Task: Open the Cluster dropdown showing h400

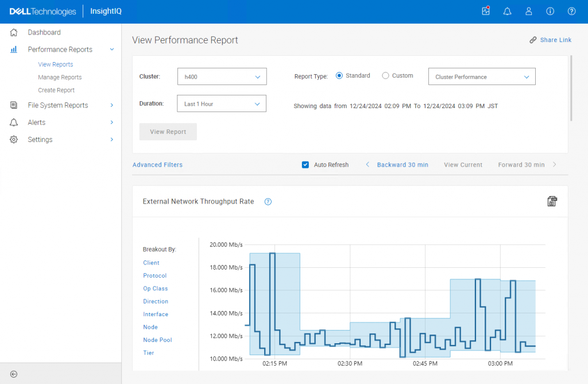Action: (x=222, y=76)
